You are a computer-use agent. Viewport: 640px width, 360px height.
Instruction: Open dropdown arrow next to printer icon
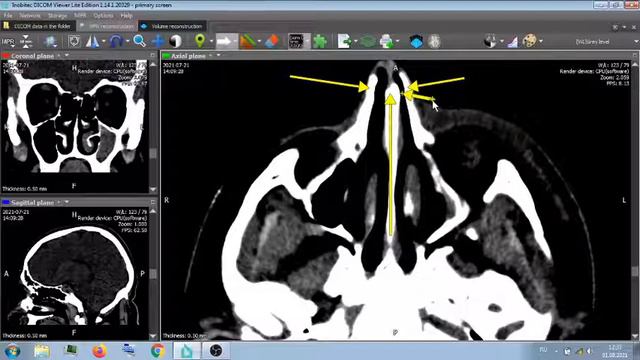398,42
